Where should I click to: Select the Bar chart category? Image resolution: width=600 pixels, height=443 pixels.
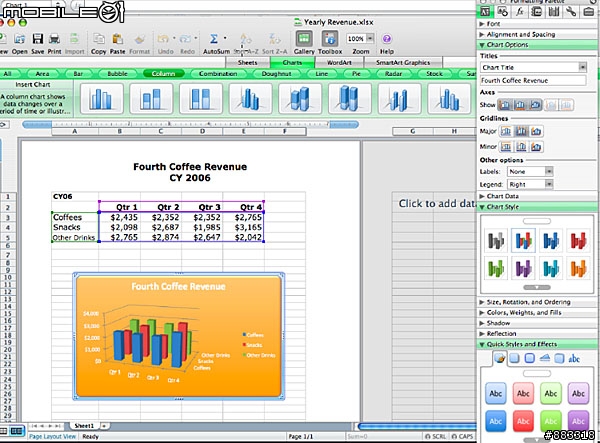tap(78, 73)
